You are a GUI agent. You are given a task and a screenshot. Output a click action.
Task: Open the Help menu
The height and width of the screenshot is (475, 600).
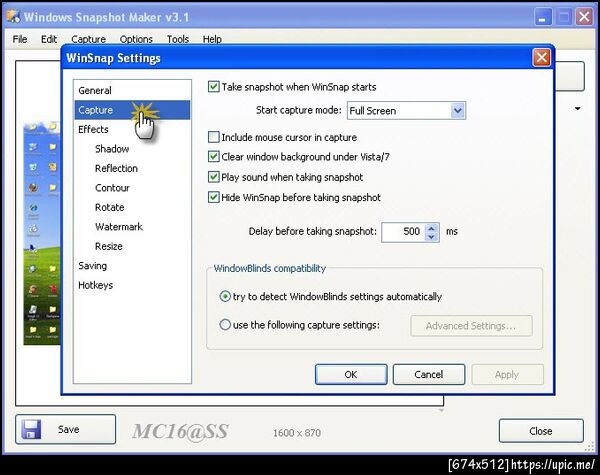212,39
